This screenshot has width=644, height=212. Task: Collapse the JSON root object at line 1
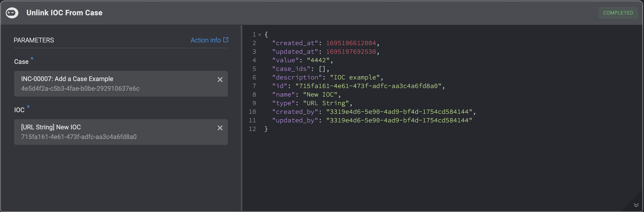pyautogui.click(x=259, y=35)
